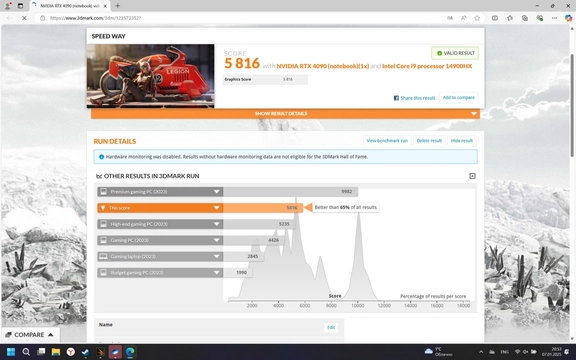Open a new browser tab
Image resolution: width=576 pixels, height=360 pixels.
[x=118, y=6]
